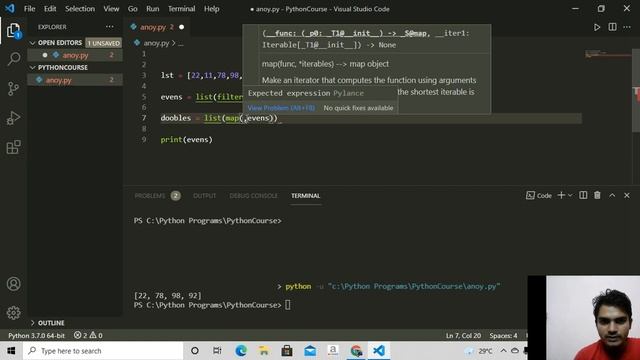640x360 pixels.
Task: Close the terminal panel
Action: (x=627, y=196)
